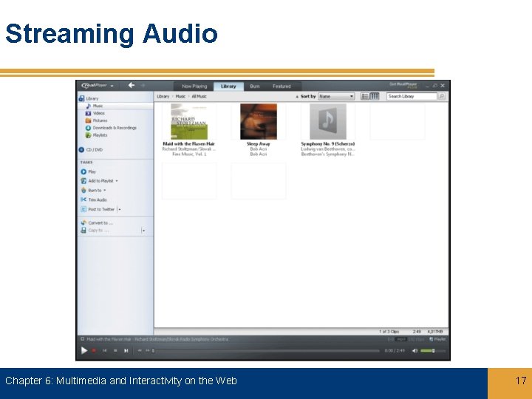Viewport: 532px width, 399px height.
Task: Switch to list view
Action: coord(365,96)
